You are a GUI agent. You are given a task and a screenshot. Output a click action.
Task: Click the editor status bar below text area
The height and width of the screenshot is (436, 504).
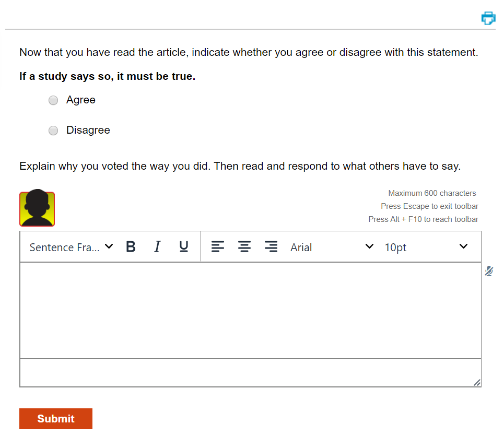pos(250,373)
